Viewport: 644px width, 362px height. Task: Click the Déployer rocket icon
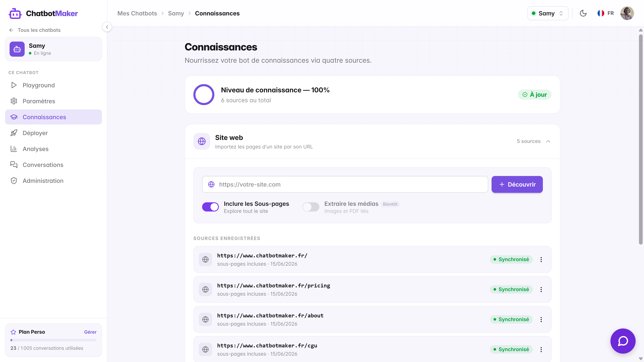[x=14, y=133]
